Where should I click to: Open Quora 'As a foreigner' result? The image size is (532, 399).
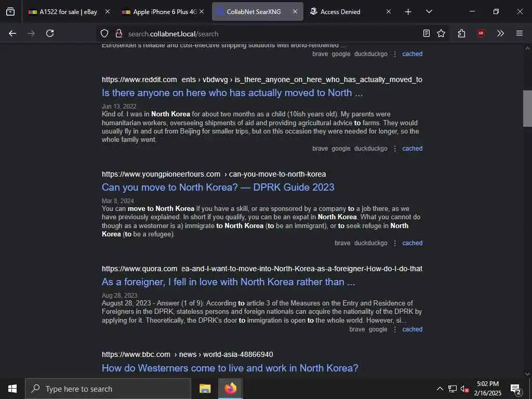coord(229,282)
